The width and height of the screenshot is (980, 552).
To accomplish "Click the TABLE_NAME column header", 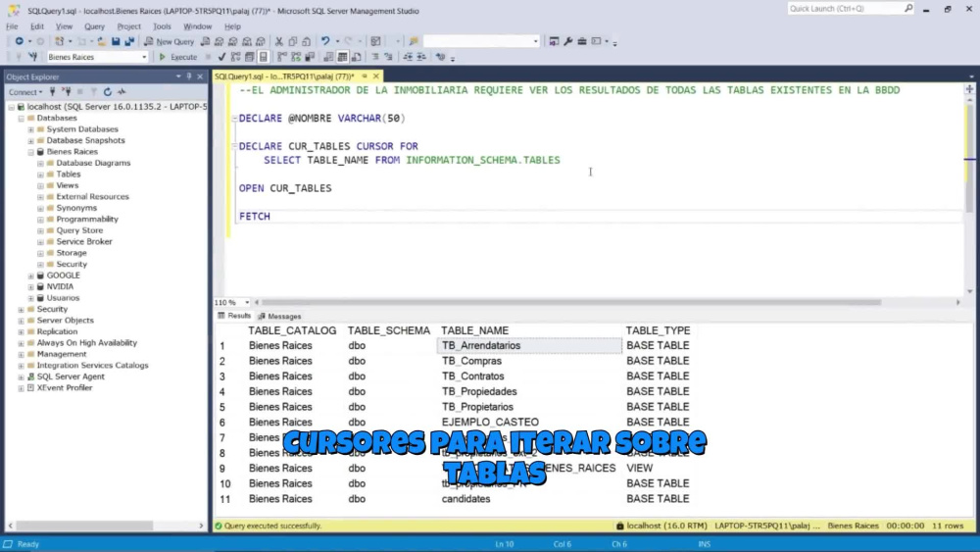I will [475, 330].
